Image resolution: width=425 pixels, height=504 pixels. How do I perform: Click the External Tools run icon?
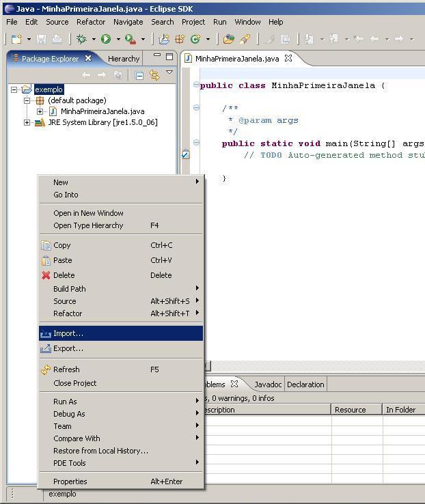(131, 39)
